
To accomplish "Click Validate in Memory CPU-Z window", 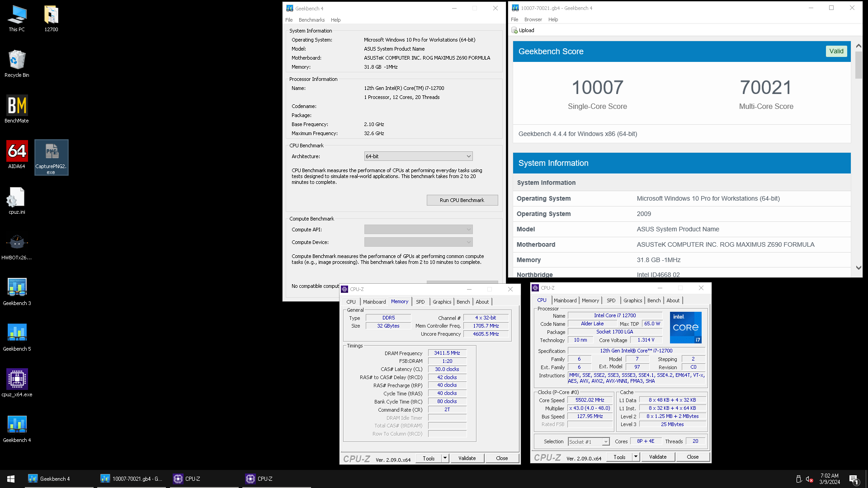I will 467,458.
